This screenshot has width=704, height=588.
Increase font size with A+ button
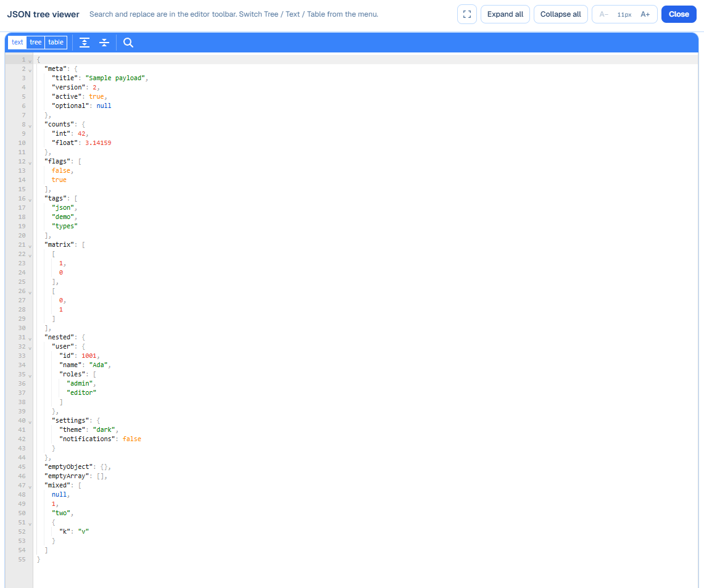pos(645,14)
